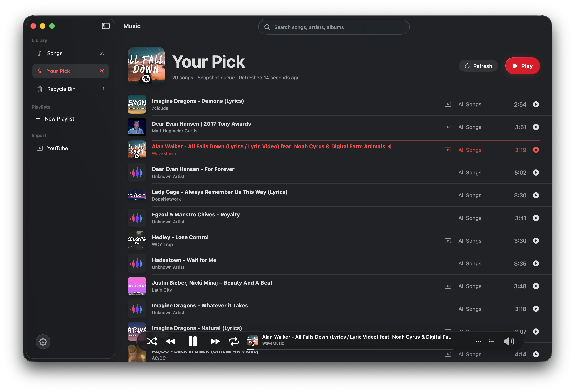The image size is (575, 392).
Task: Play Hedley - Lose Control
Action: point(536,241)
